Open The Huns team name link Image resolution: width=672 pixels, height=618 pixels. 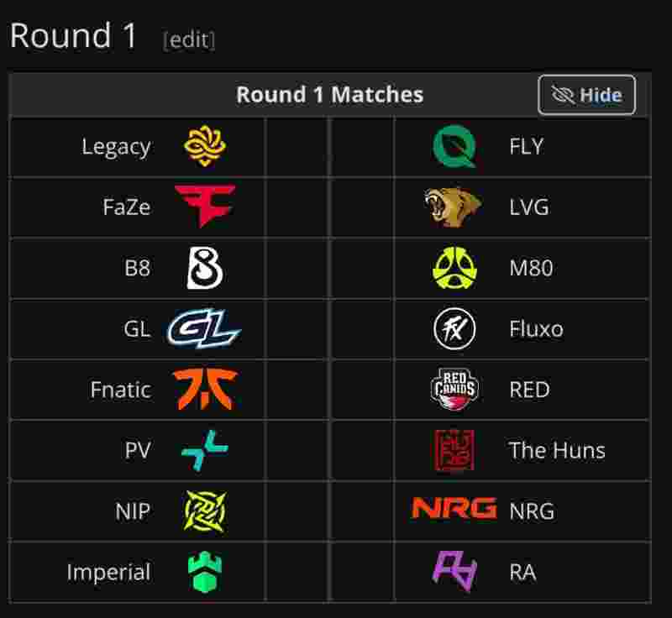tap(556, 450)
